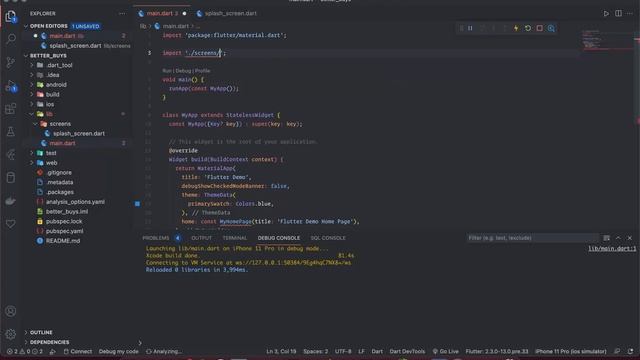Collapse the Open Editors section
The width and height of the screenshot is (640, 360).
pos(26,26)
